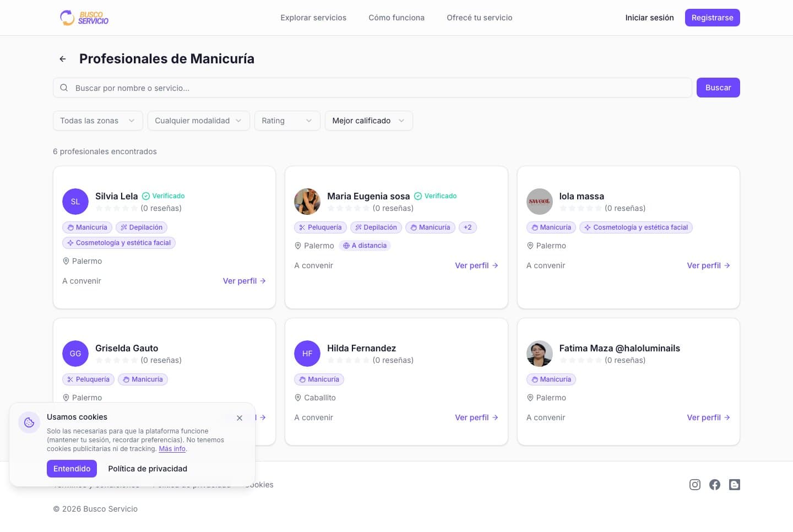
Task: Open the Todas las zonas dropdown
Action: coord(98,121)
